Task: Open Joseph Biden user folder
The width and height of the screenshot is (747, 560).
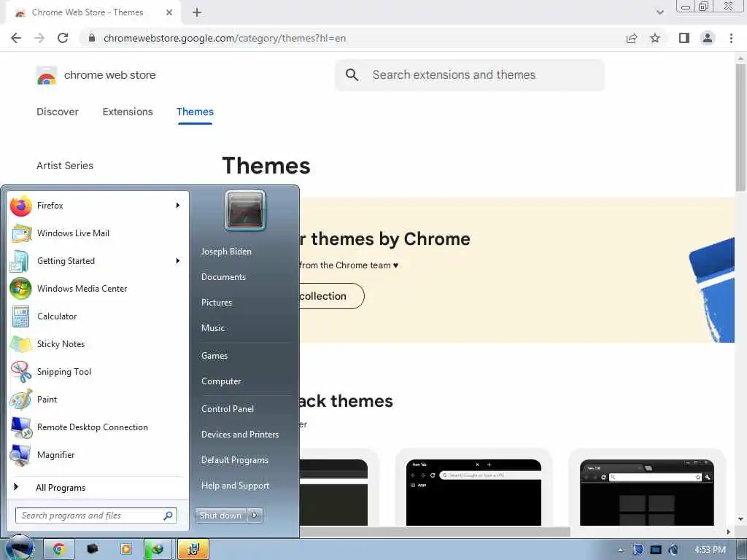Action: click(226, 252)
